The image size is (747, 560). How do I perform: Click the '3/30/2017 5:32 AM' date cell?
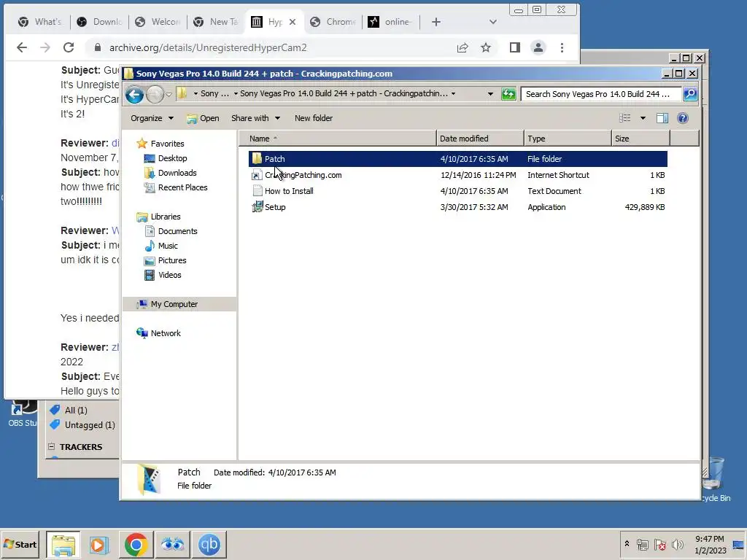pos(474,207)
